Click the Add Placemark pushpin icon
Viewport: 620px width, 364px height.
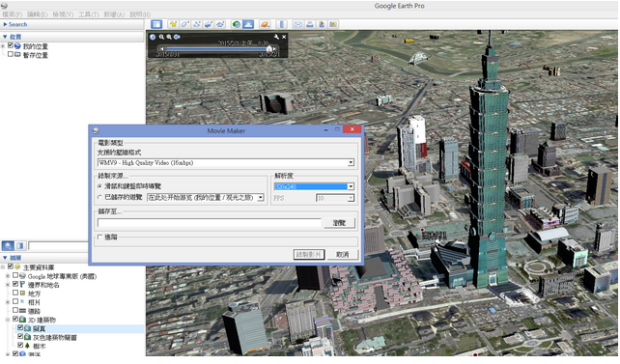tap(173, 24)
